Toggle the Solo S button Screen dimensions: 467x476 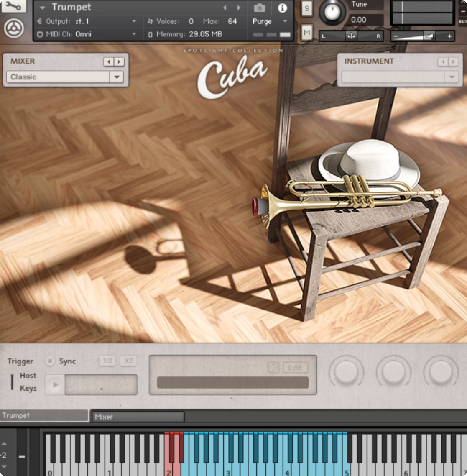pyautogui.click(x=306, y=8)
